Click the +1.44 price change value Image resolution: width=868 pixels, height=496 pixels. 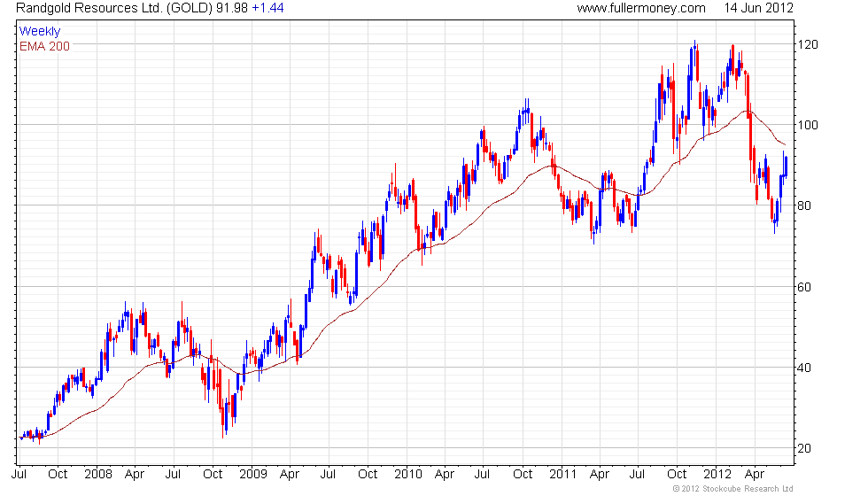point(267,8)
